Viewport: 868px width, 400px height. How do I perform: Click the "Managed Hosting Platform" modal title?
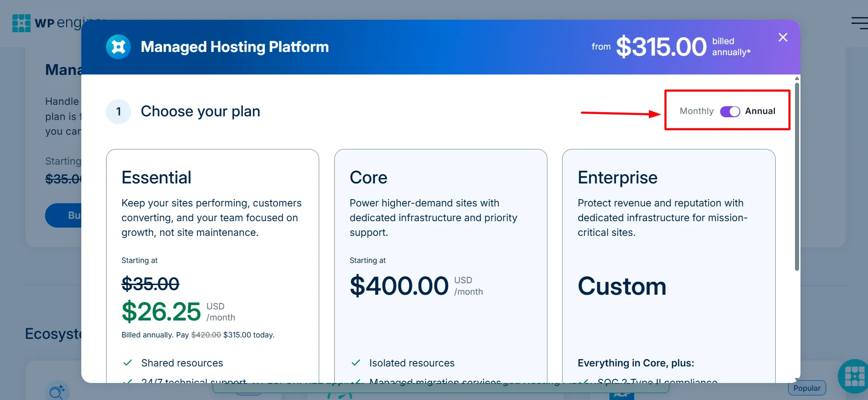tap(235, 47)
